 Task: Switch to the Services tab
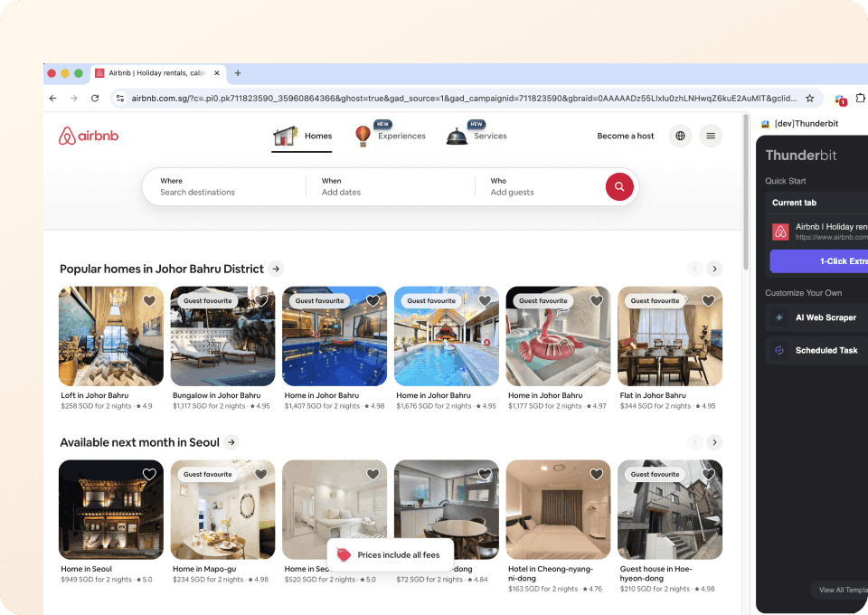[476, 136]
